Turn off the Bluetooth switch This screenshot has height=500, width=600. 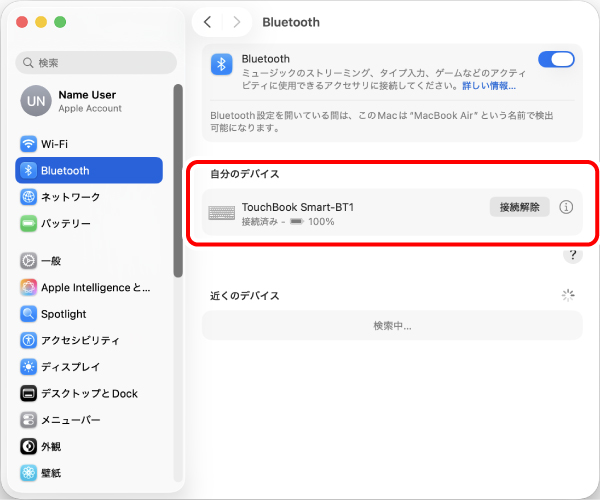click(x=556, y=59)
